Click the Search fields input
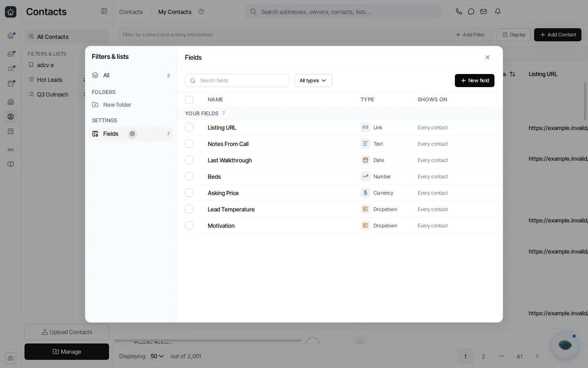 [237, 81]
